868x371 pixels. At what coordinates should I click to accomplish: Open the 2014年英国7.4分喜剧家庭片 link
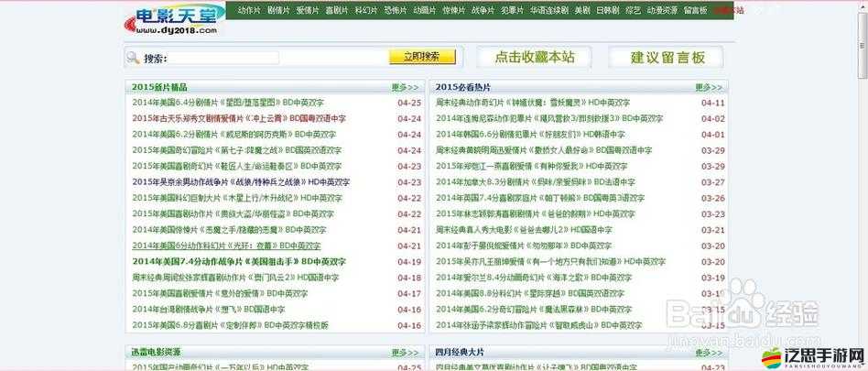(x=540, y=198)
